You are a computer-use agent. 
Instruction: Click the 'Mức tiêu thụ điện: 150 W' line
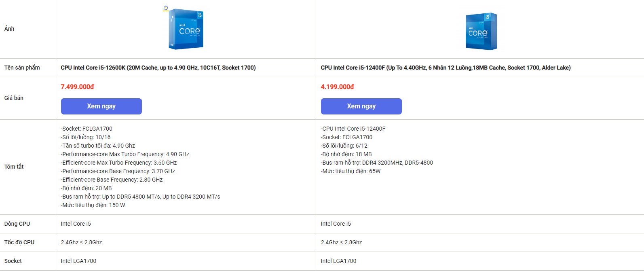[93, 205]
